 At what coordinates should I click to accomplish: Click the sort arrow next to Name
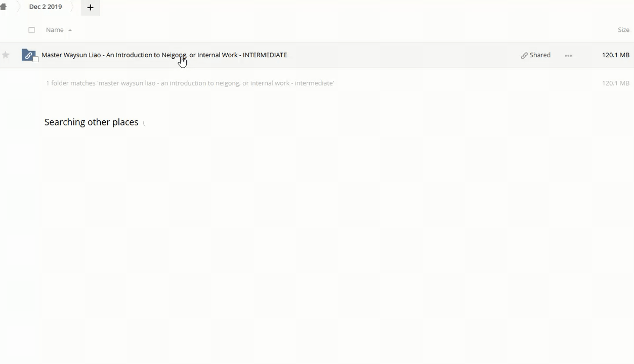[x=70, y=30]
